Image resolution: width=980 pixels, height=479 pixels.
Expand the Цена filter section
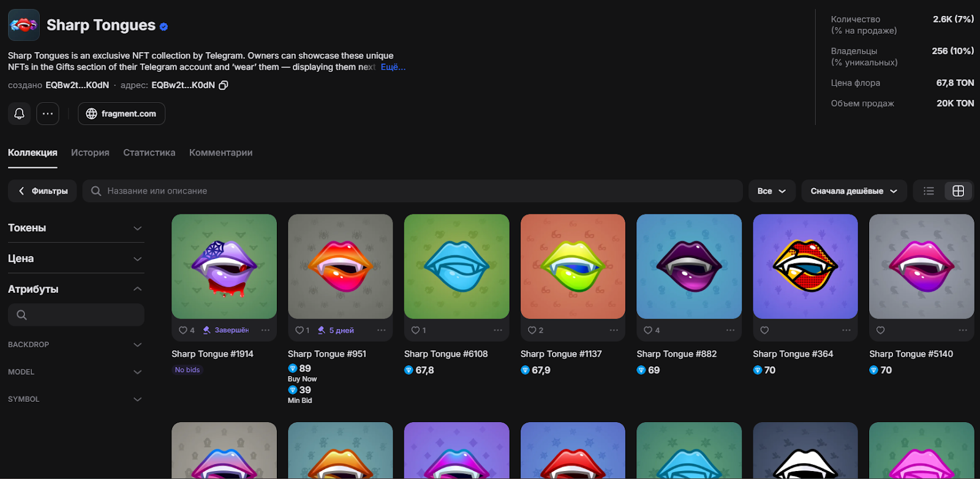point(76,258)
